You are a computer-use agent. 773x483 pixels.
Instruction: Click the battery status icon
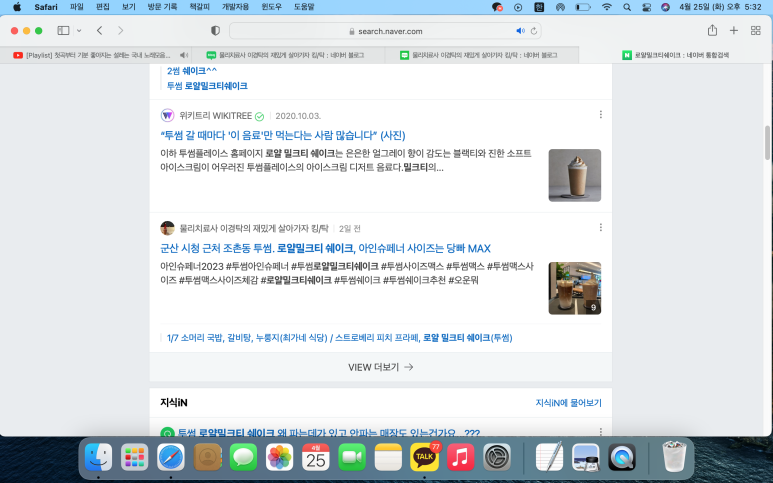(583, 7)
